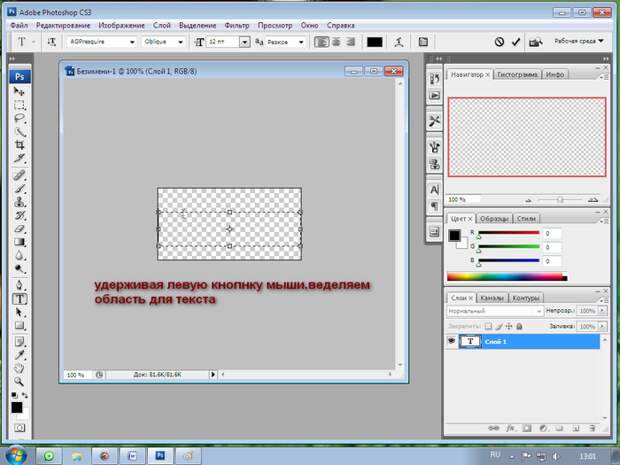The image size is (620, 465).
Task: Select the Healing Brush tool
Action: (x=19, y=175)
